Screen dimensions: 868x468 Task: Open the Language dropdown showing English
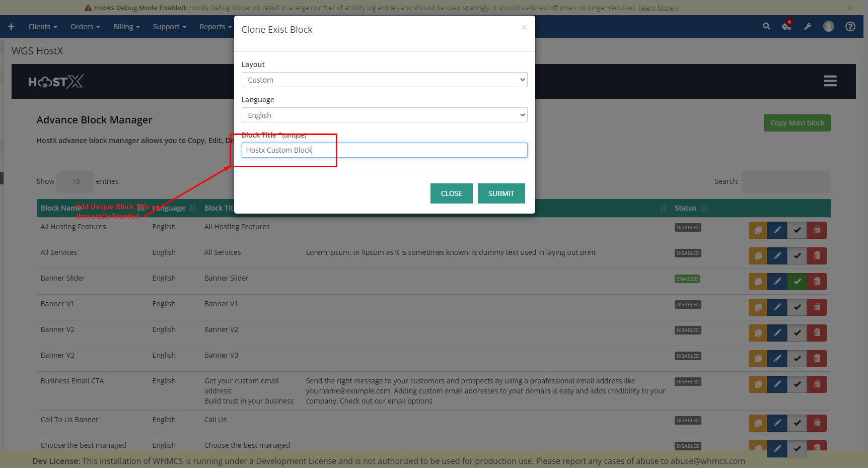(384, 115)
